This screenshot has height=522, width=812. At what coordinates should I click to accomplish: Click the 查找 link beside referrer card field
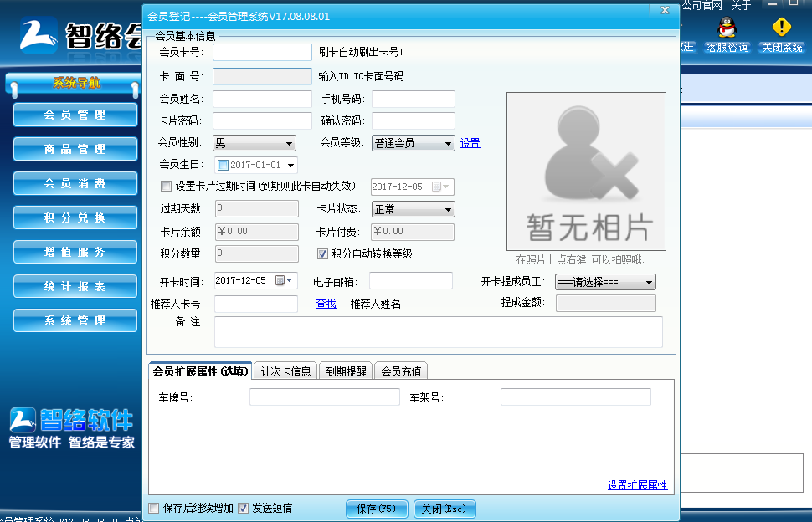326,304
